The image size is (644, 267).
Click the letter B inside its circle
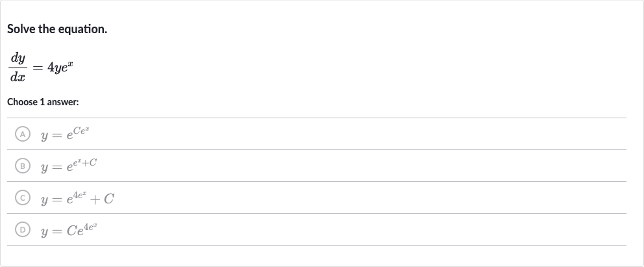click(23, 166)
